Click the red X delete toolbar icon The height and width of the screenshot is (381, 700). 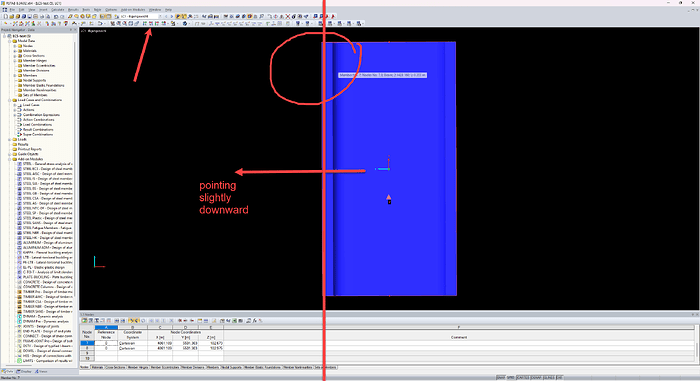[x=288, y=17]
